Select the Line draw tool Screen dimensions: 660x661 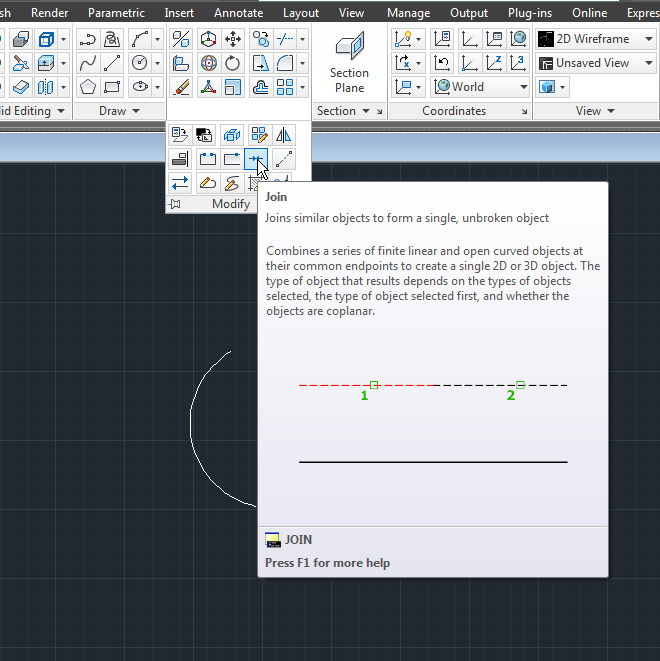click(x=113, y=63)
